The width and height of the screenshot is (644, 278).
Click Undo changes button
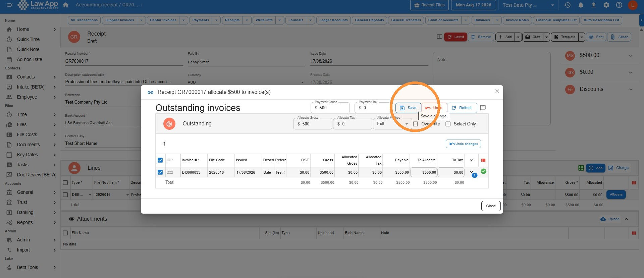pyautogui.click(x=463, y=144)
